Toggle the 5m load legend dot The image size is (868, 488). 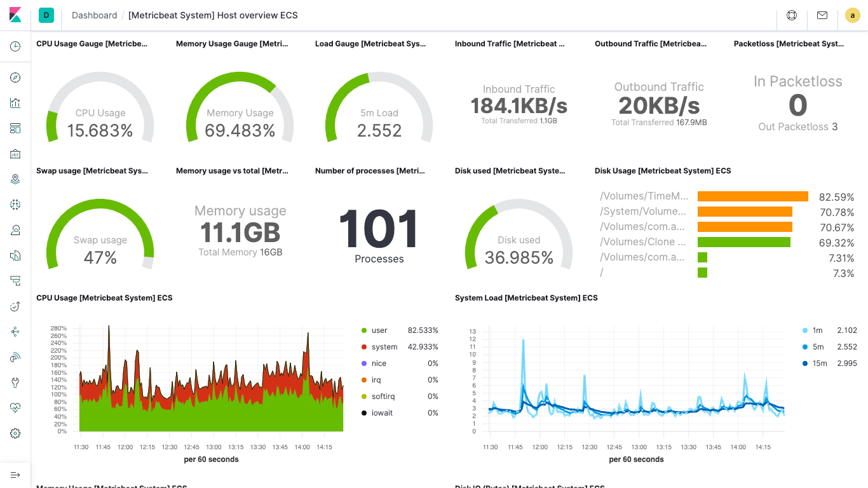(x=806, y=347)
